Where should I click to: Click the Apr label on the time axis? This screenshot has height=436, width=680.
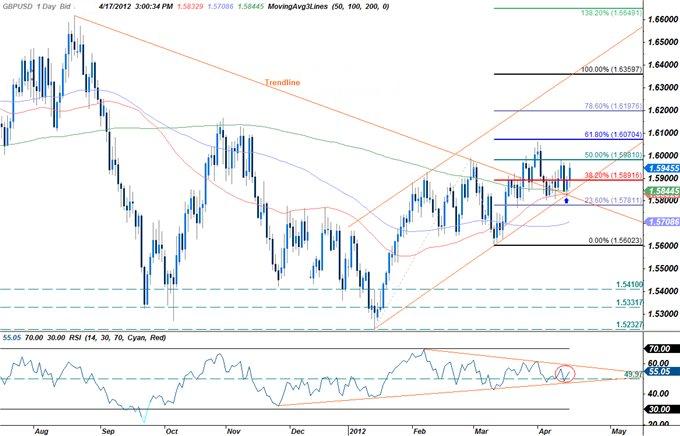click(x=544, y=431)
